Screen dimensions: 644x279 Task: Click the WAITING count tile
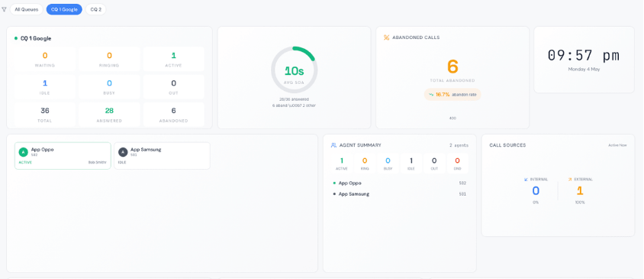45,60
